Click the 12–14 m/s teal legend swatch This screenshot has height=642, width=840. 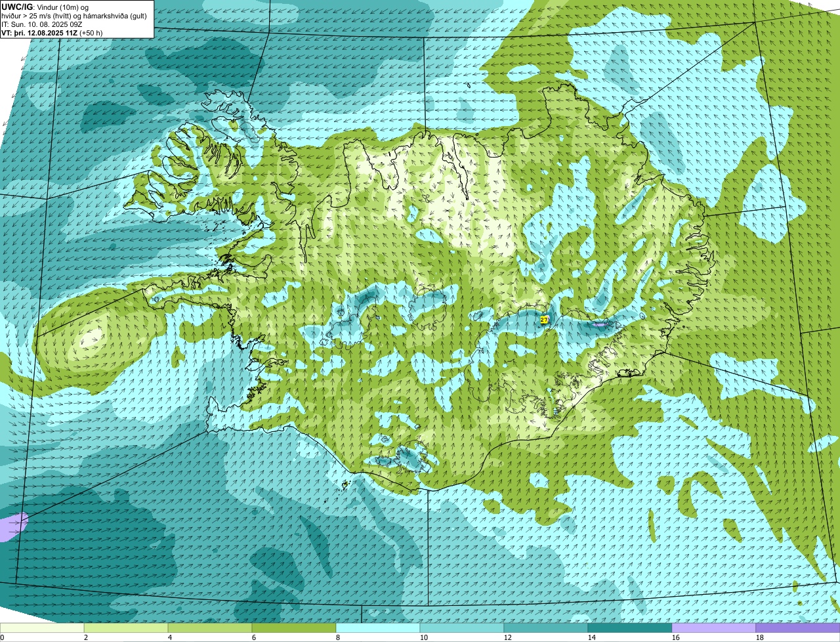tap(546, 628)
